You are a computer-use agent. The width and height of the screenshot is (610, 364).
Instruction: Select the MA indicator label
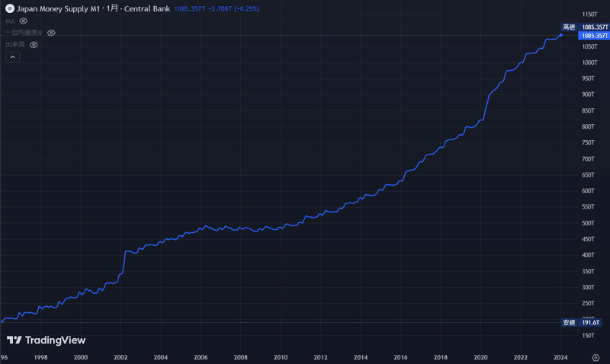coord(10,21)
